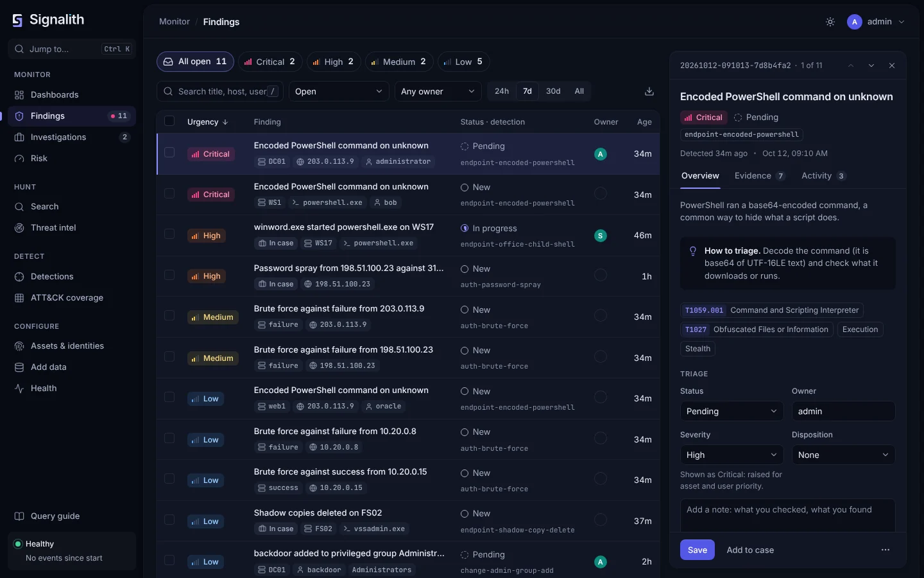924x578 pixels.
Task: Open the Disposition None dropdown
Action: point(844,455)
